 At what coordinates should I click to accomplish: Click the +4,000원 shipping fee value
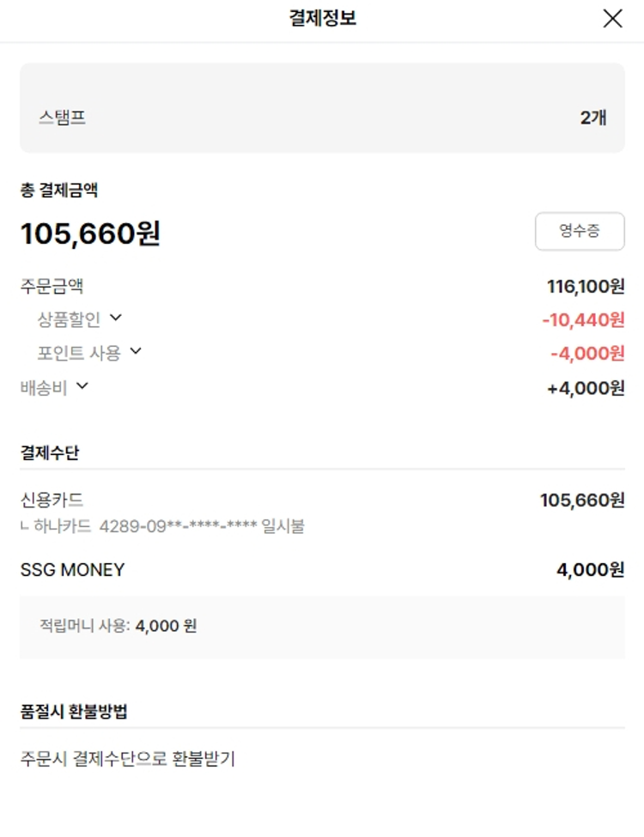click(x=586, y=388)
